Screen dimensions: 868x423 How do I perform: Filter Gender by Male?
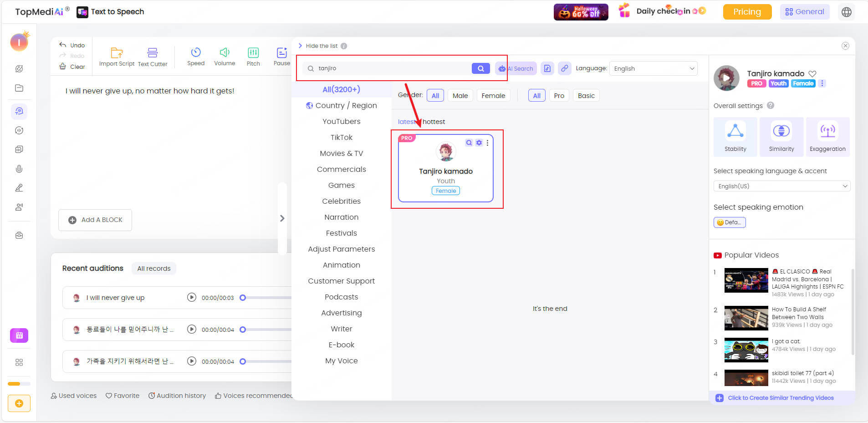tap(460, 96)
